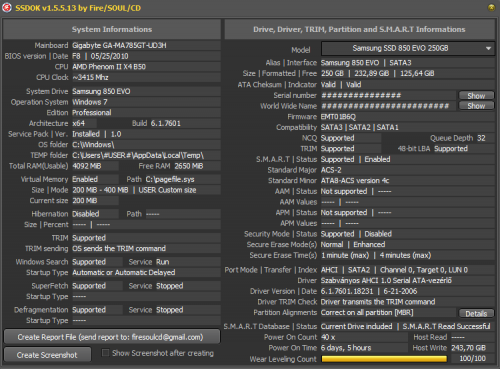Click the SSDOK app logo icon

(x=7, y=7)
